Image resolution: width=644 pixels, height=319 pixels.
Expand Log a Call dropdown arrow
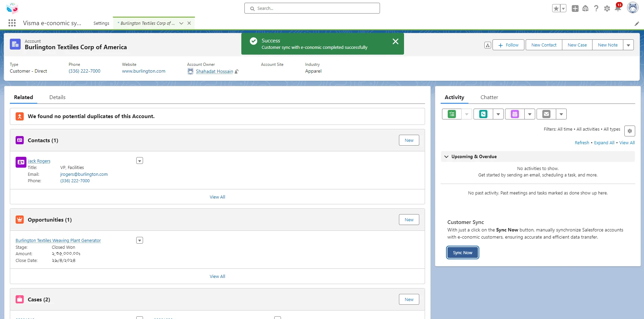(x=498, y=114)
